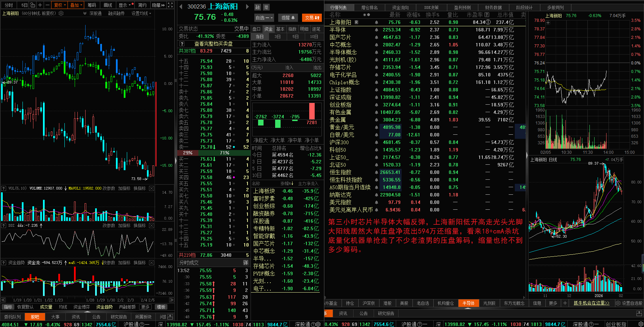Expand the 叠加 overlay dropdown
644x327 pixels.
click(x=76, y=5)
